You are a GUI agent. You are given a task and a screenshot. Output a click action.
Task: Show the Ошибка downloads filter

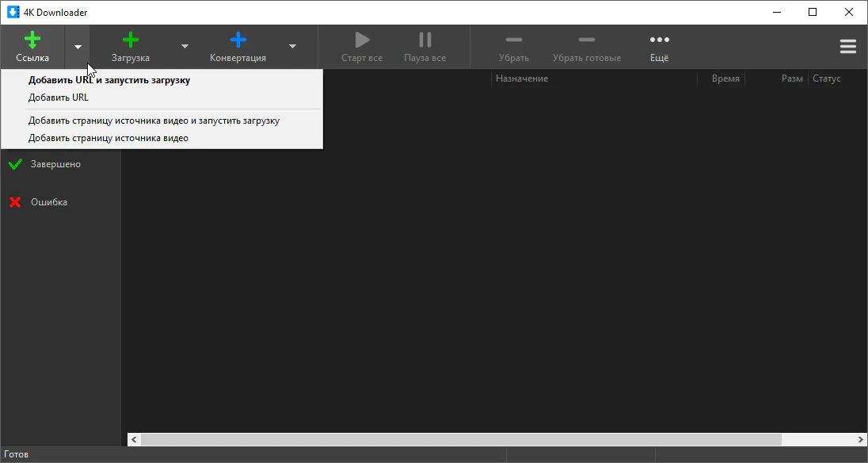(x=48, y=202)
